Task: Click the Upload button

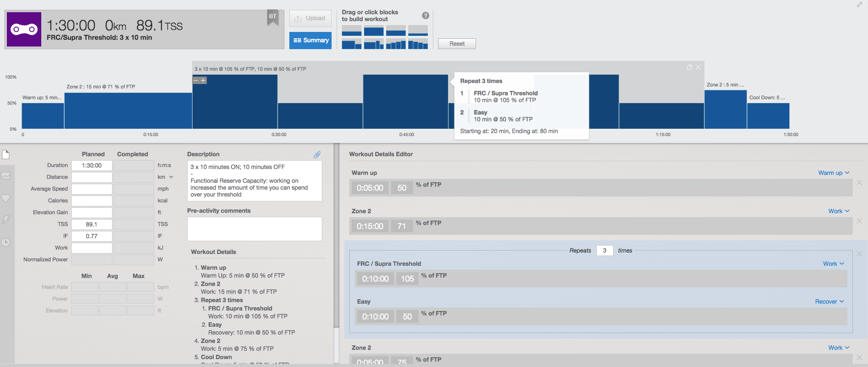Action: (x=310, y=19)
